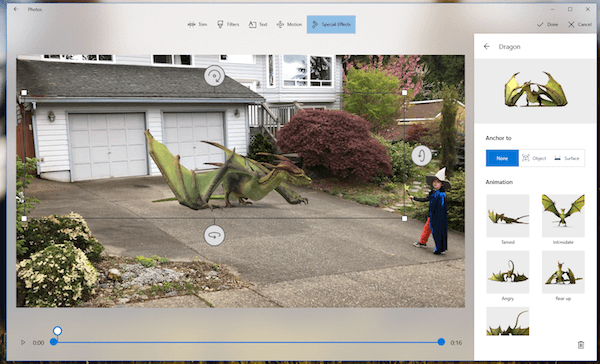Anchor the dragon to Object
The height and width of the screenshot is (364, 600).
click(x=535, y=158)
